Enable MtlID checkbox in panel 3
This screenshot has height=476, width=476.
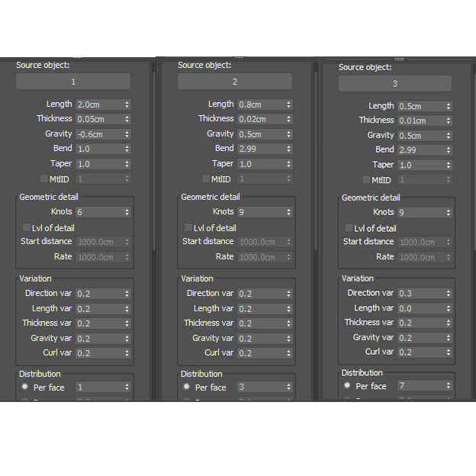[x=366, y=180]
